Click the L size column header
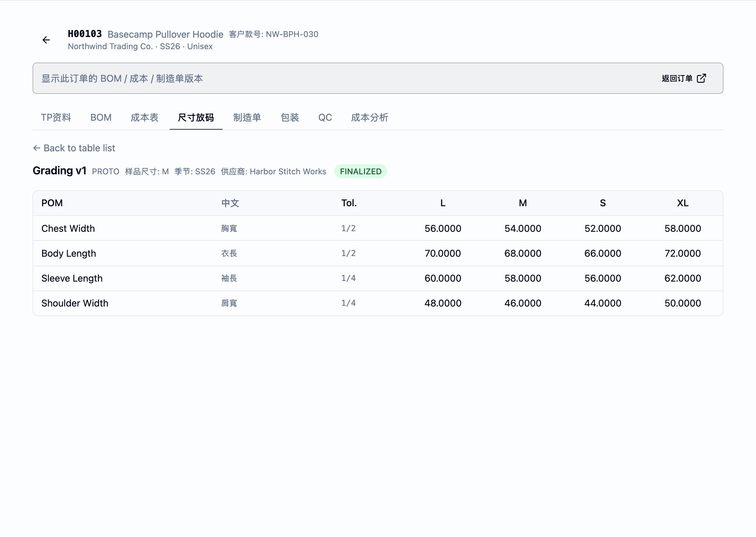Image resolution: width=756 pixels, height=537 pixels. click(443, 203)
